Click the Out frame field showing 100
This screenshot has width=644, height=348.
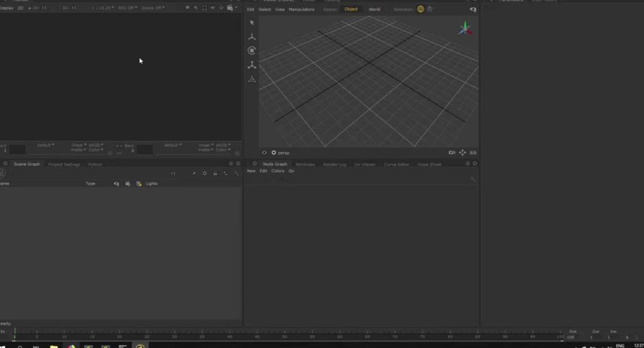click(x=570, y=337)
